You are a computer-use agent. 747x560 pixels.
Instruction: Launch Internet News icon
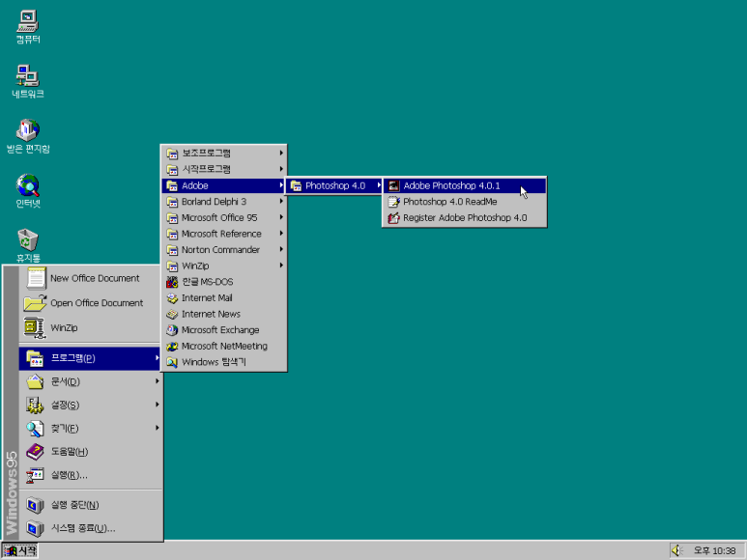pos(172,314)
